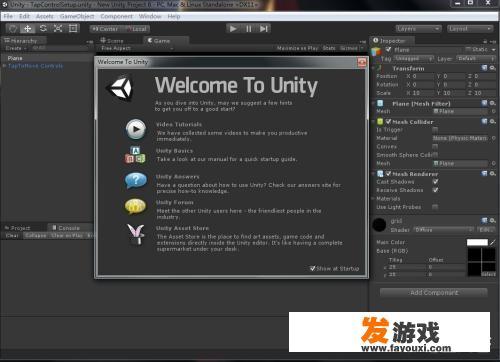Open grid material gear menu

point(492,220)
